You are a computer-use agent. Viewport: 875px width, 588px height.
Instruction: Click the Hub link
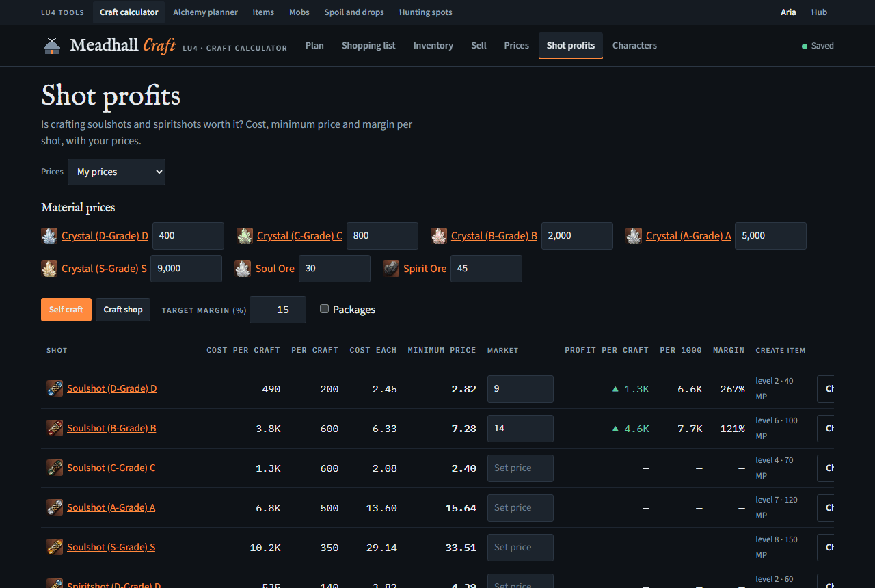819,12
